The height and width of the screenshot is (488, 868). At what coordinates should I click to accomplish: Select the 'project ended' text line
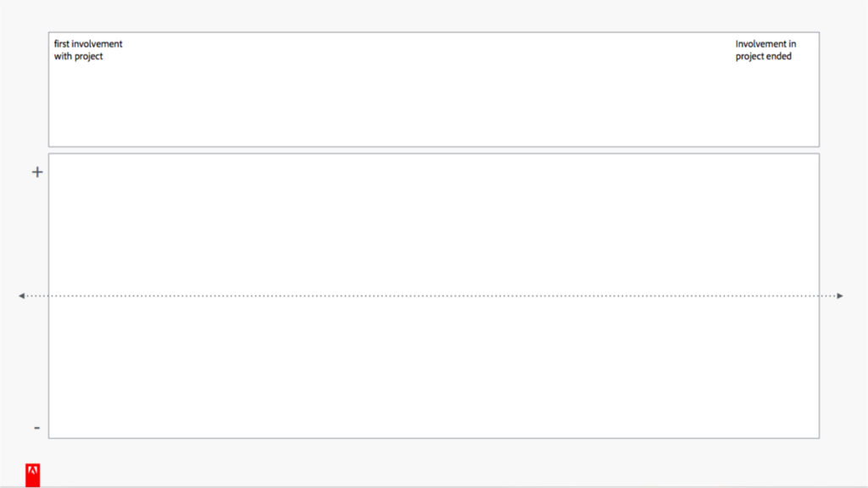pos(764,57)
